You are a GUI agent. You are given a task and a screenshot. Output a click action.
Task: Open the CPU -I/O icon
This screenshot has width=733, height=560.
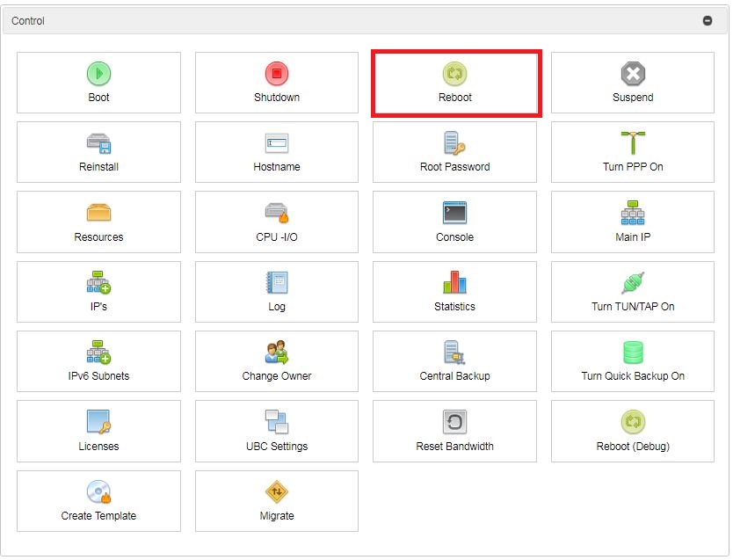[277, 213]
